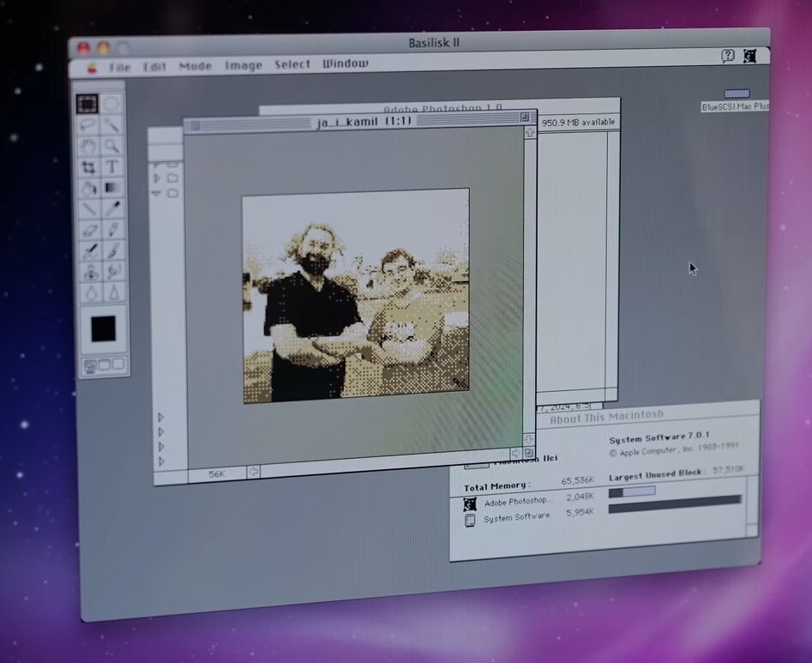Image resolution: width=812 pixels, height=663 pixels.
Task: Click the 56K document size indicator
Action: click(217, 474)
